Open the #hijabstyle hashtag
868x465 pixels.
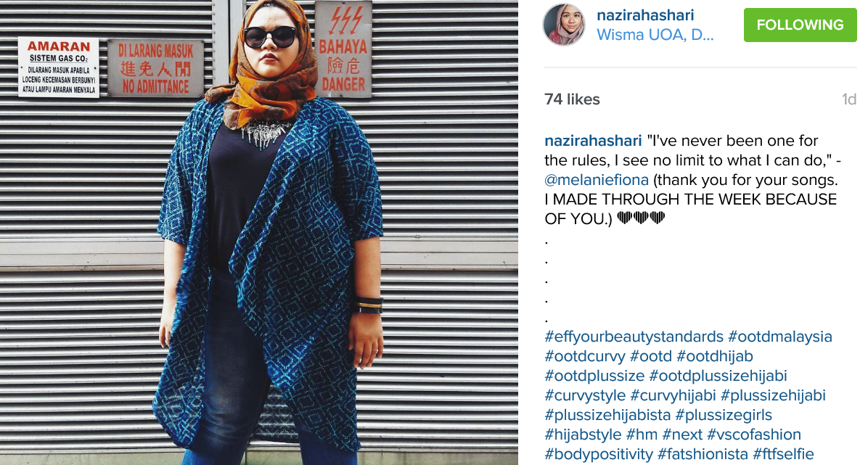pos(583,435)
